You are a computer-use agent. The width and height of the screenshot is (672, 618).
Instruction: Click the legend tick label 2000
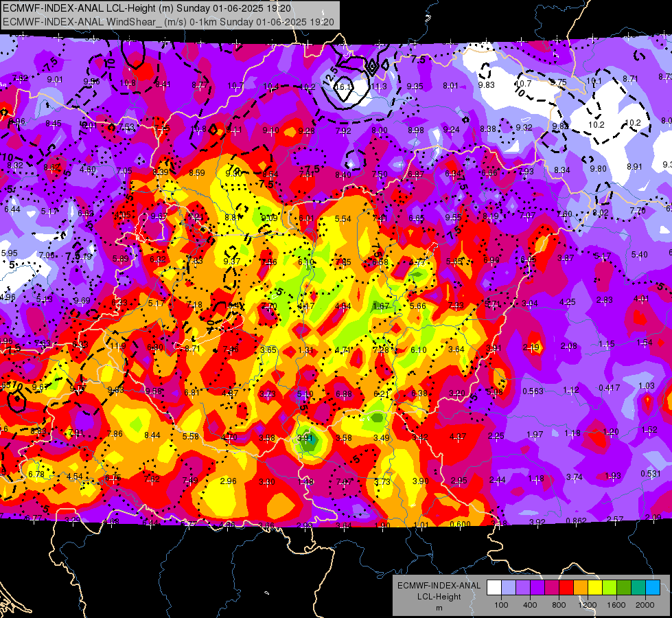pyautogui.click(x=645, y=605)
